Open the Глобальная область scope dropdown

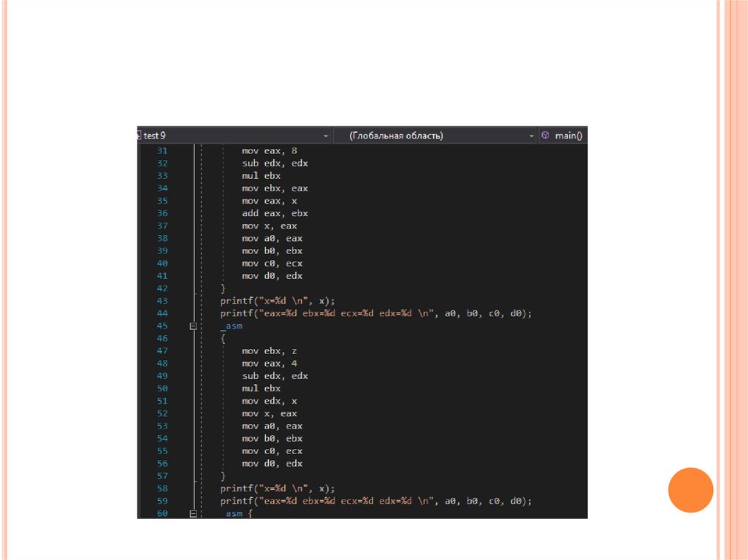(435, 136)
